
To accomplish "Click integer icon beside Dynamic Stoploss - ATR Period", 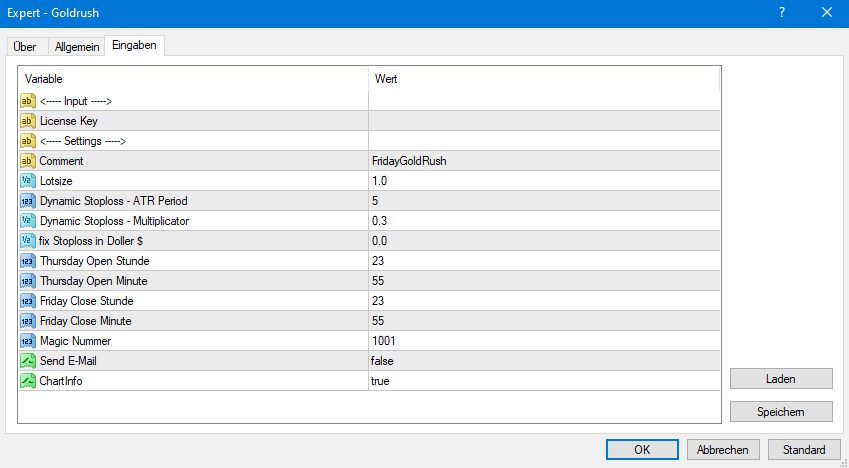I will coord(28,201).
